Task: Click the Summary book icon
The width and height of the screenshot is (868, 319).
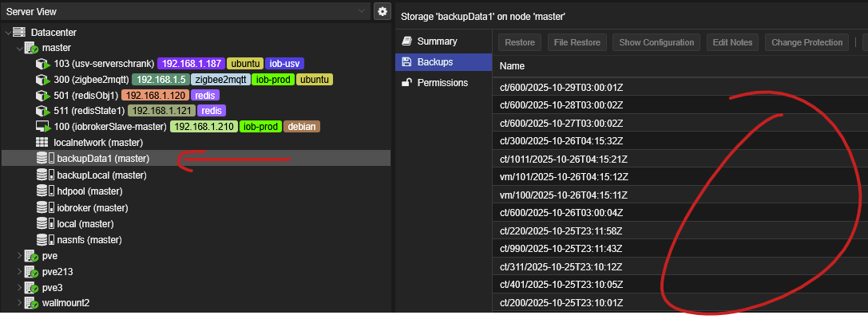Action: tap(406, 41)
